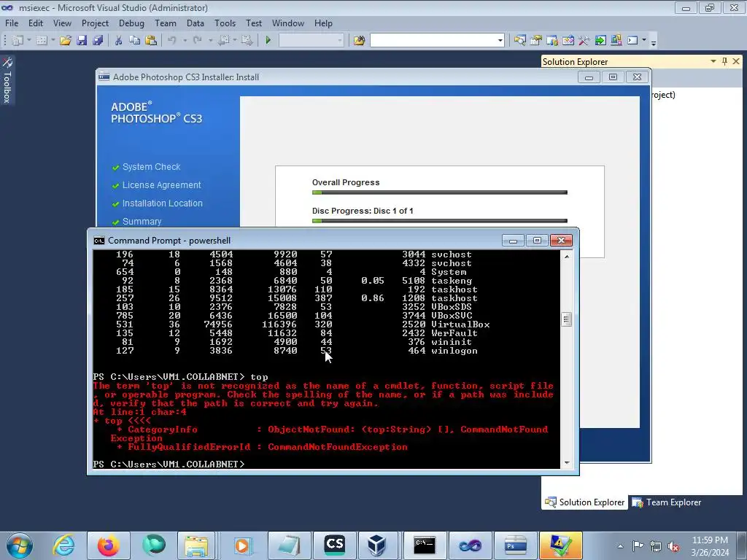Open the Edit menu
This screenshot has width=747, height=560.
click(35, 23)
